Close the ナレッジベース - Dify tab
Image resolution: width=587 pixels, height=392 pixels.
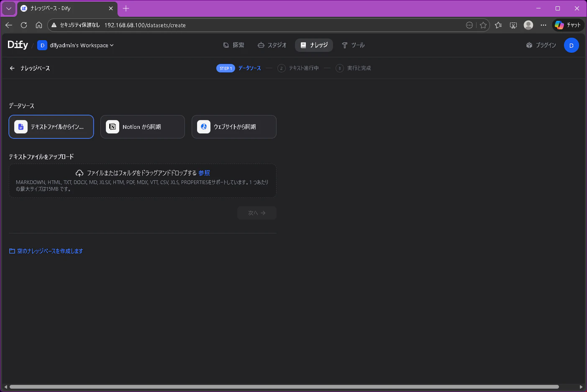[x=111, y=8]
